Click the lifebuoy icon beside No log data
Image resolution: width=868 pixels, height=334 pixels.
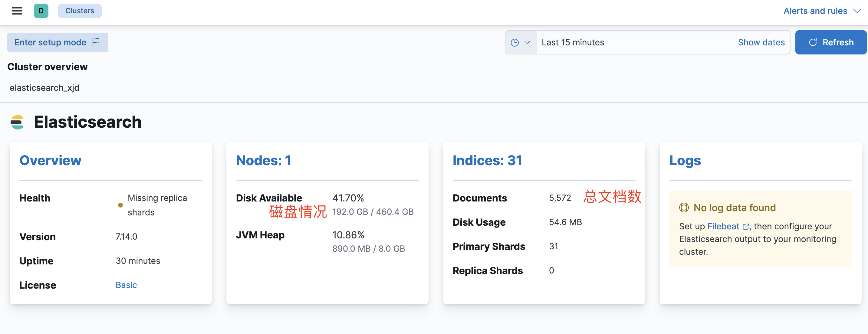pyautogui.click(x=684, y=208)
